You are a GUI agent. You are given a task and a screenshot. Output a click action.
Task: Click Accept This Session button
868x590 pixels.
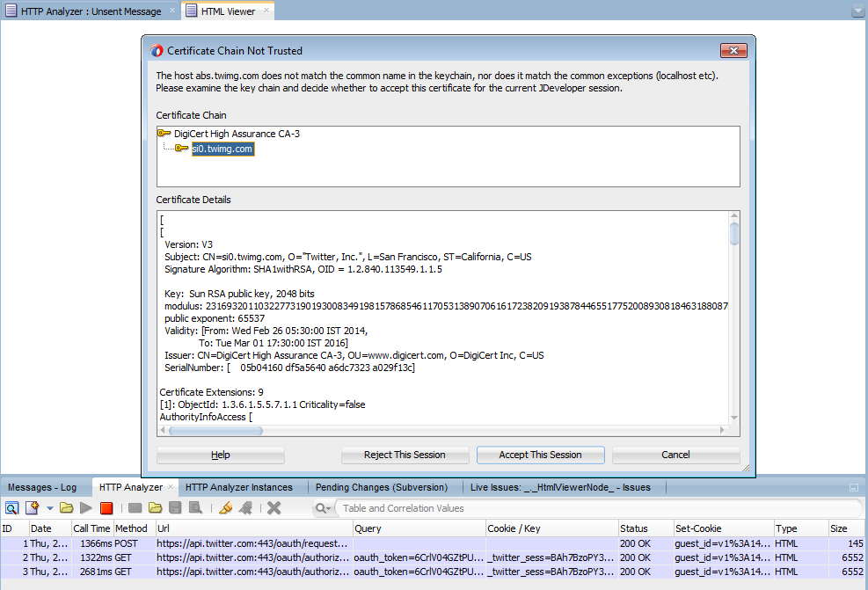pyautogui.click(x=540, y=455)
